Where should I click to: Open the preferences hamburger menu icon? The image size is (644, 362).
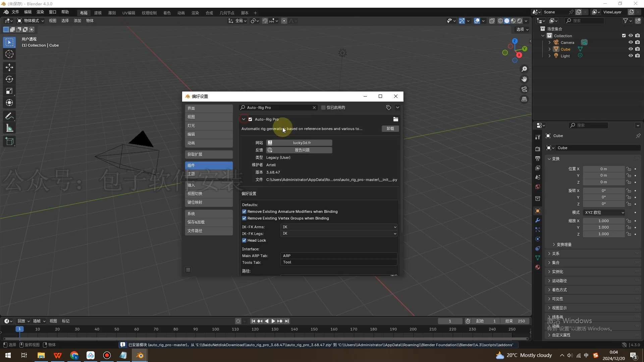(188, 270)
